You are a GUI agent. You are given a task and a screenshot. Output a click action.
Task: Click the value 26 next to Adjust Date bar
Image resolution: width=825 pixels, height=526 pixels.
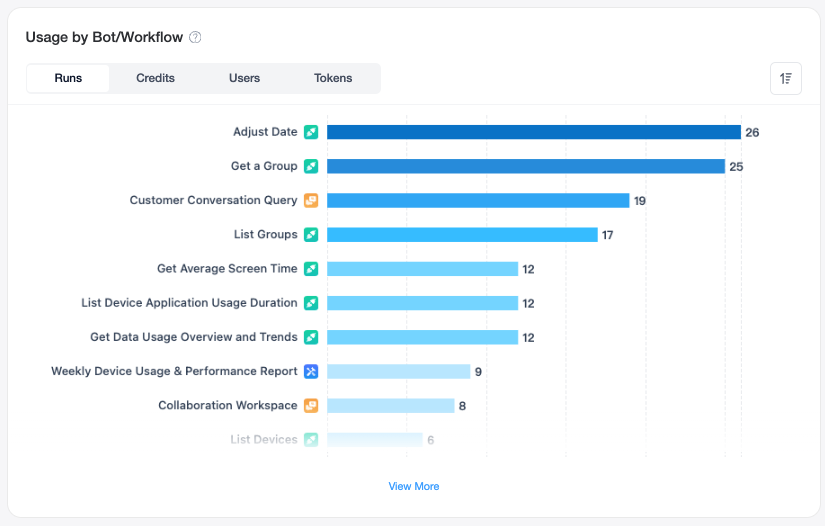pos(752,133)
